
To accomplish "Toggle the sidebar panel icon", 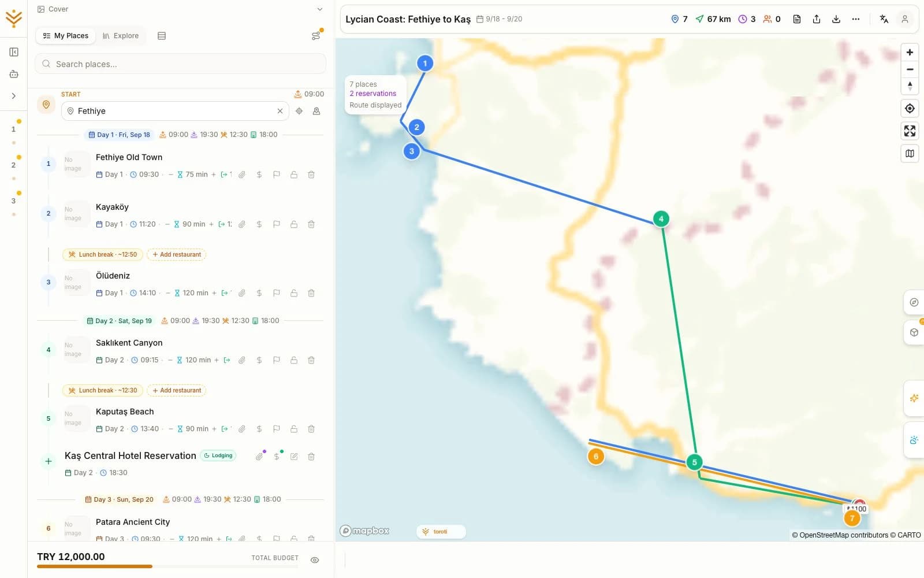I will pos(14,52).
